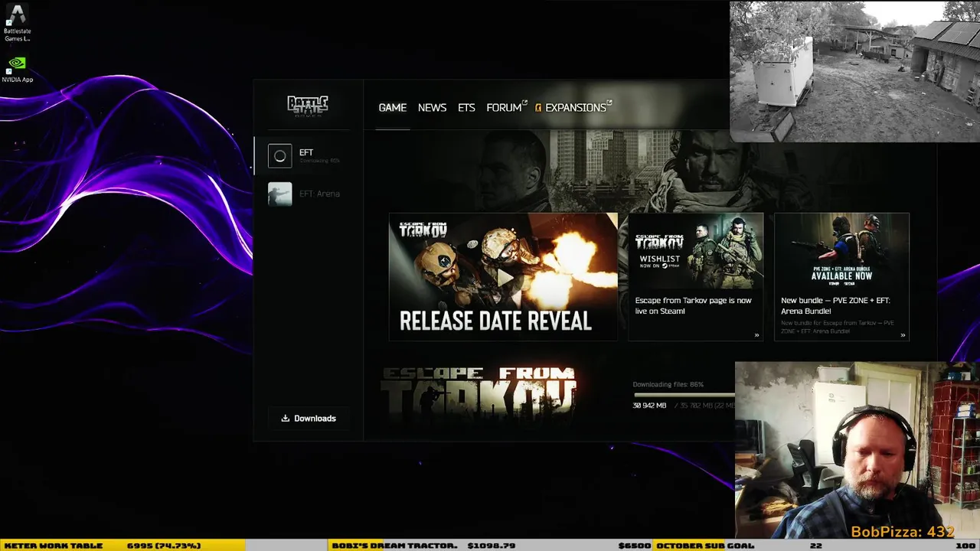The image size is (980, 551).
Task: Select EFT: Arena in the games sidebar
Action: tap(309, 194)
